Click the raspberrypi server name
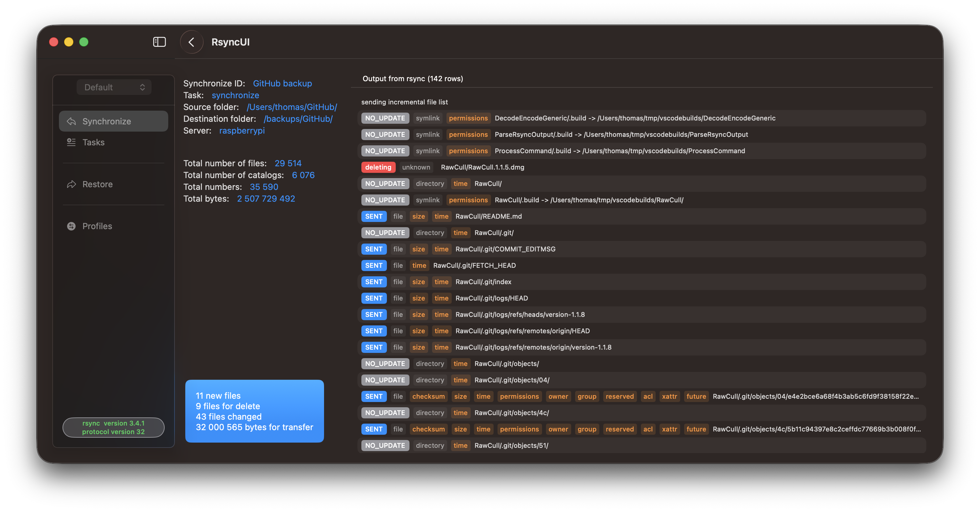The image size is (980, 512). pyautogui.click(x=242, y=131)
